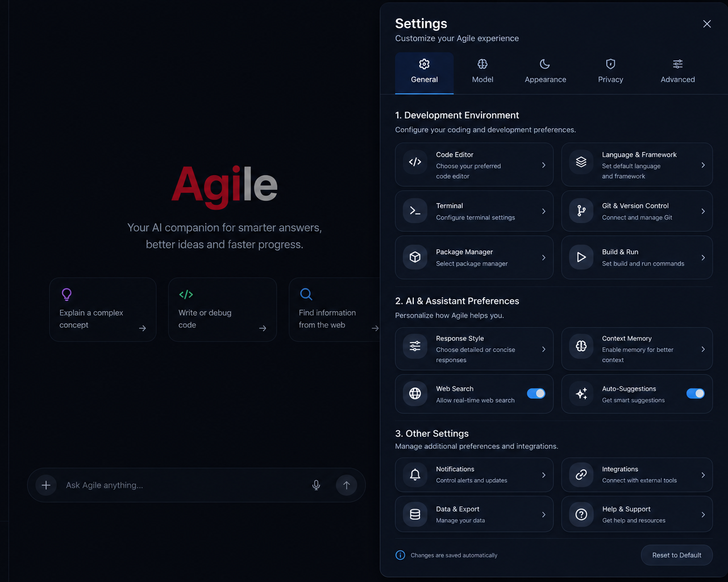The height and width of the screenshot is (582, 728).
Task: Toggle the Web Search switch
Action: tap(536, 393)
